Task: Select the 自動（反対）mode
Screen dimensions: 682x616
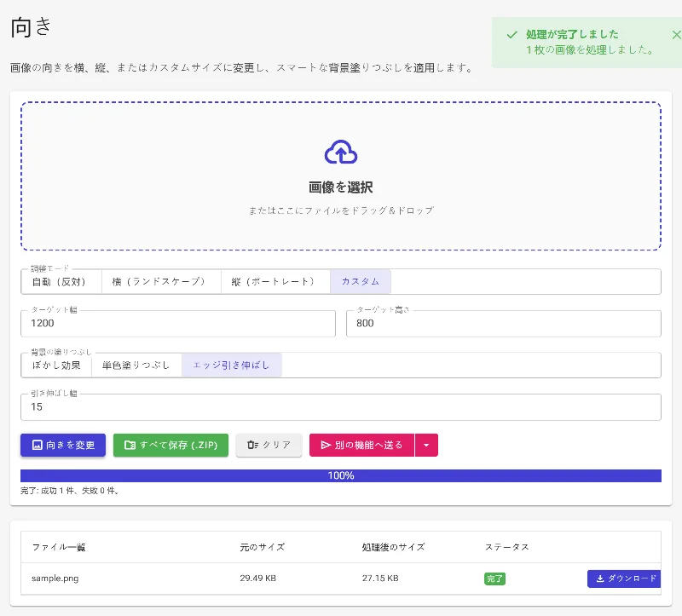Action: [x=61, y=282]
